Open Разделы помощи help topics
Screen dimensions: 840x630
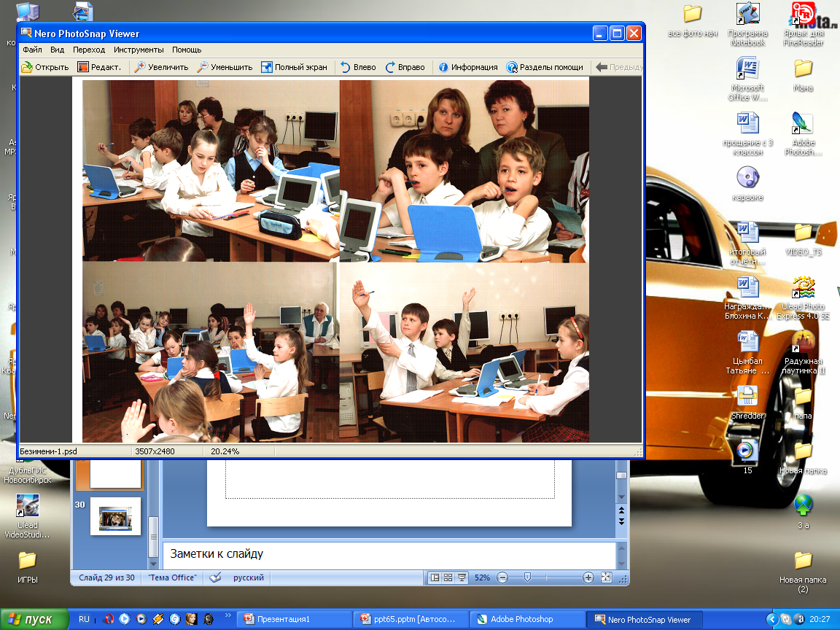(x=512, y=67)
